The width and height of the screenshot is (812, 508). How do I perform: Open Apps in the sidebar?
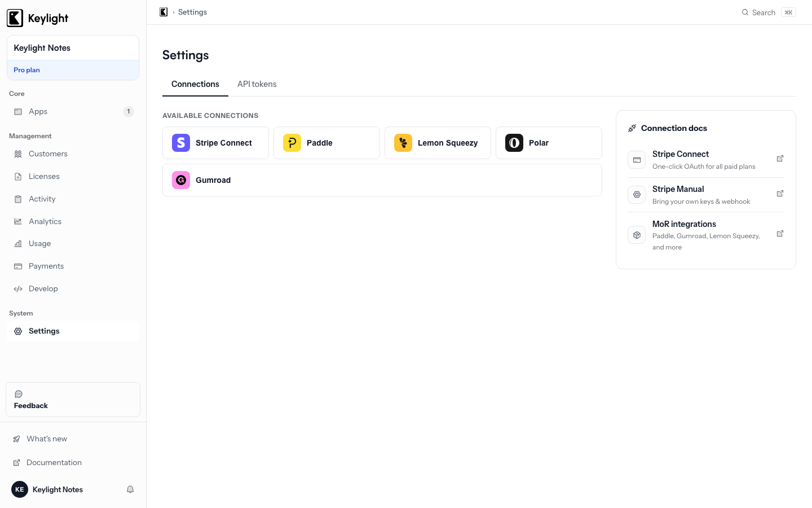point(73,112)
